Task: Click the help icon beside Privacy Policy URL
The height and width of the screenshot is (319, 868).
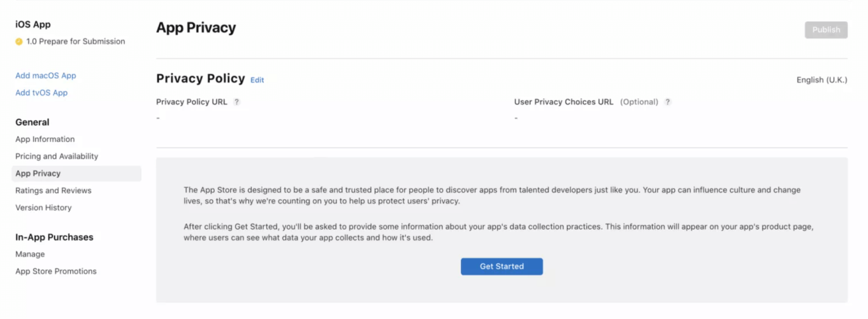Action: point(237,102)
